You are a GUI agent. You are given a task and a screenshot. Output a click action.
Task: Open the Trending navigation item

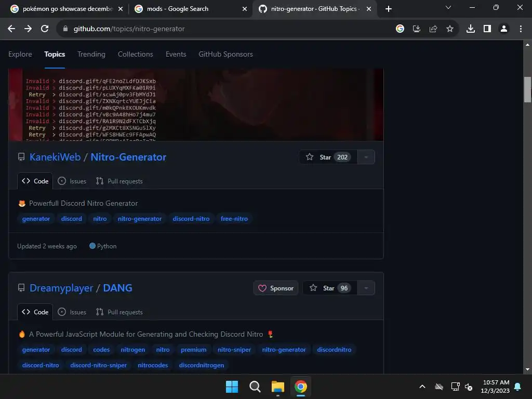91,54
